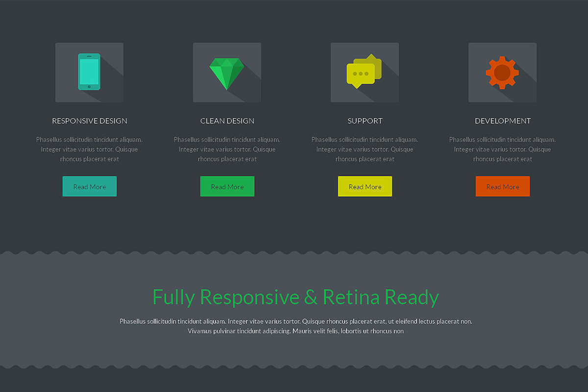Click the yellow Read More under Support
The width and height of the screenshot is (588, 392).
[365, 186]
